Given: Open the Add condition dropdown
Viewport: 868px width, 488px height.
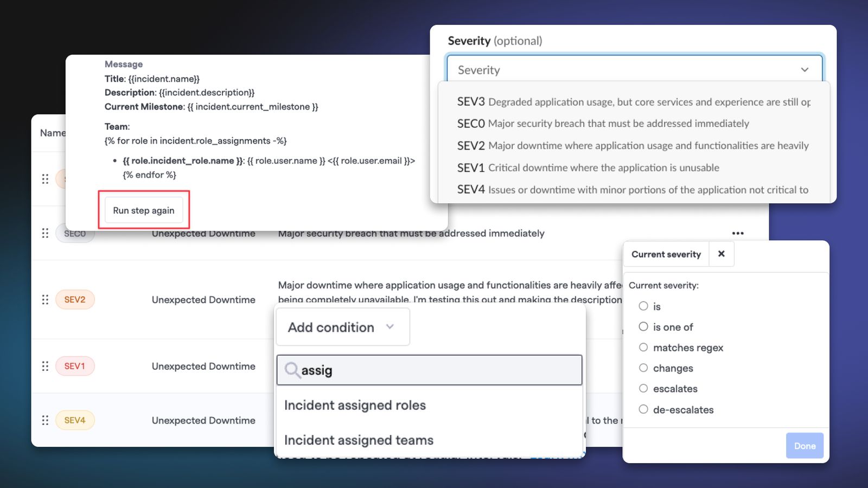Looking at the screenshot, I should pyautogui.click(x=343, y=327).
